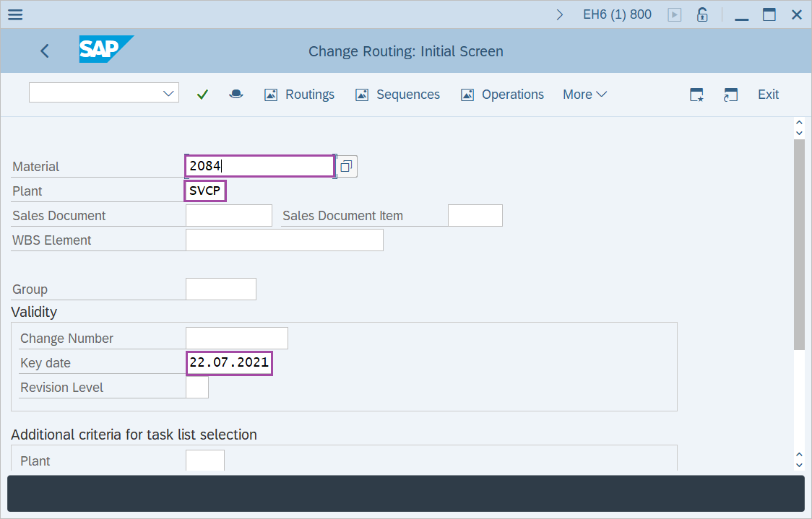The image size is (812, 519).
Task: Click the create new session icon
Action: coord(730,94)
